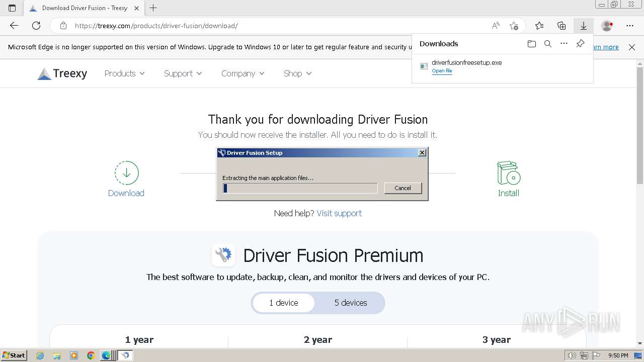The width and height of the screenshot is (644, 362).
Task: Click the page vertical scrollbar thumb
Action: point(639,126)
